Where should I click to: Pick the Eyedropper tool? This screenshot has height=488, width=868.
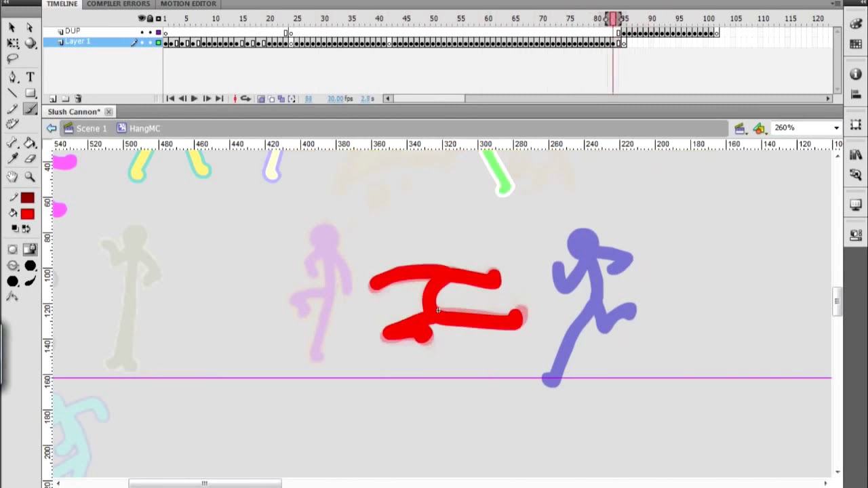tap(12, 159)
